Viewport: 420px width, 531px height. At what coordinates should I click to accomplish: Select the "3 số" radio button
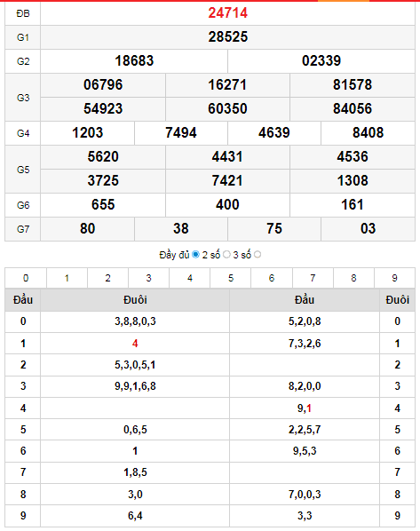(258, 254)
